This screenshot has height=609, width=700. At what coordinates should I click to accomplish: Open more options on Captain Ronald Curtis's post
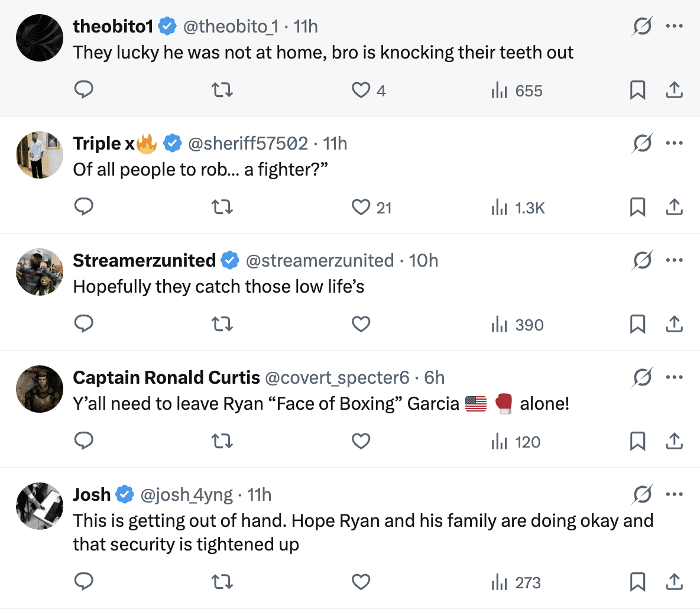[674, 377]
